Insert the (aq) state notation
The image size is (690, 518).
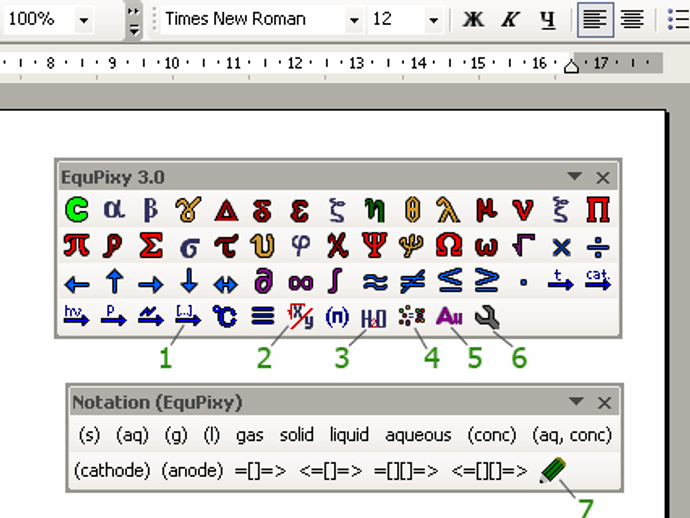click(x=132, y=435)
